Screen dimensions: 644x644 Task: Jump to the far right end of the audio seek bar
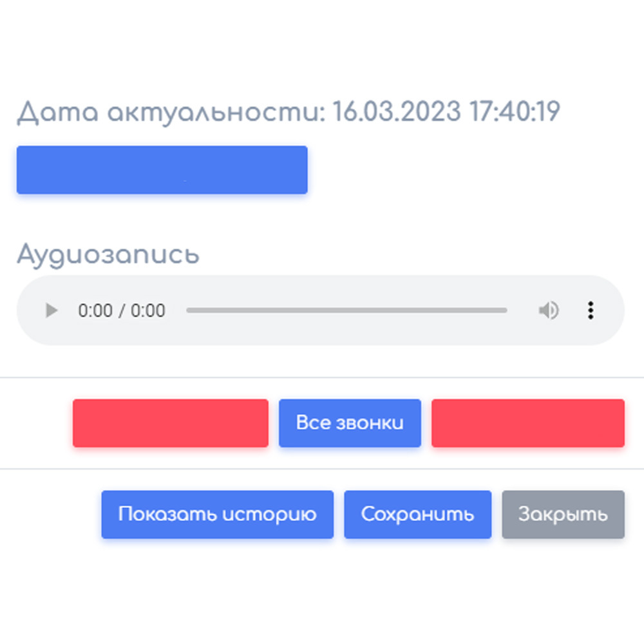pyautogui.click(x=506, y=310)
